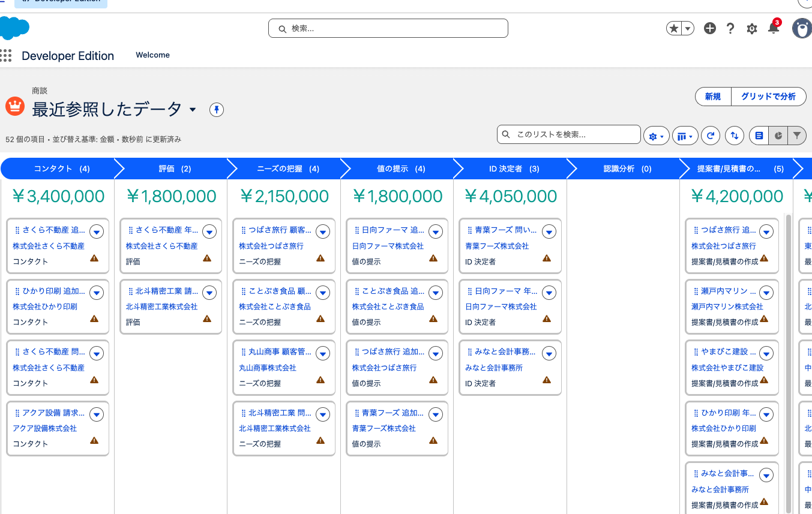The height and width of the screenshot is (514, 812).
Task: View notifications bell icon
Action: coord(774,28)
